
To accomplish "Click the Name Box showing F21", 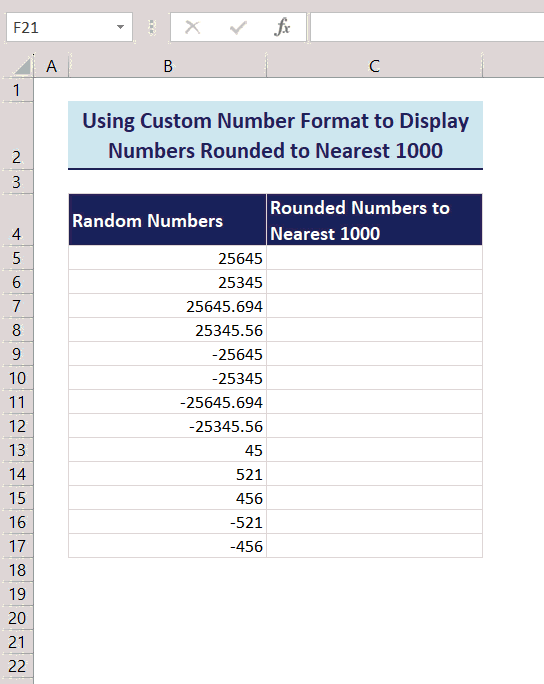I will [x=69, y=27].
